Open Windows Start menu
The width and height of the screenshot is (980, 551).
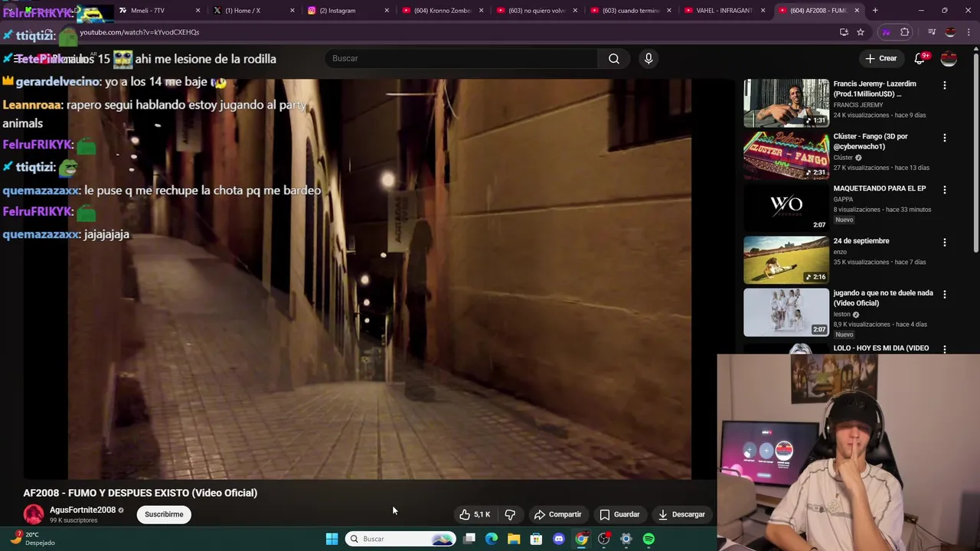pyautogui.click(x=332, y=539)
